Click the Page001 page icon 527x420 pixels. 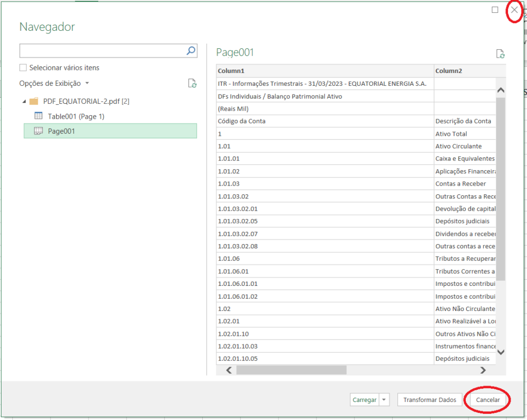[39, 131]
